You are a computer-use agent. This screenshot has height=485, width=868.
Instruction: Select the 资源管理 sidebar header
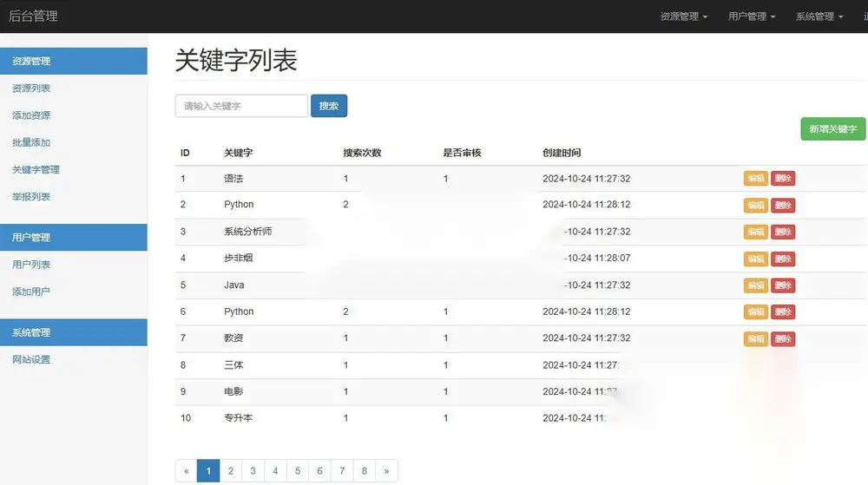pyautogui.click(x=74, y=61)
